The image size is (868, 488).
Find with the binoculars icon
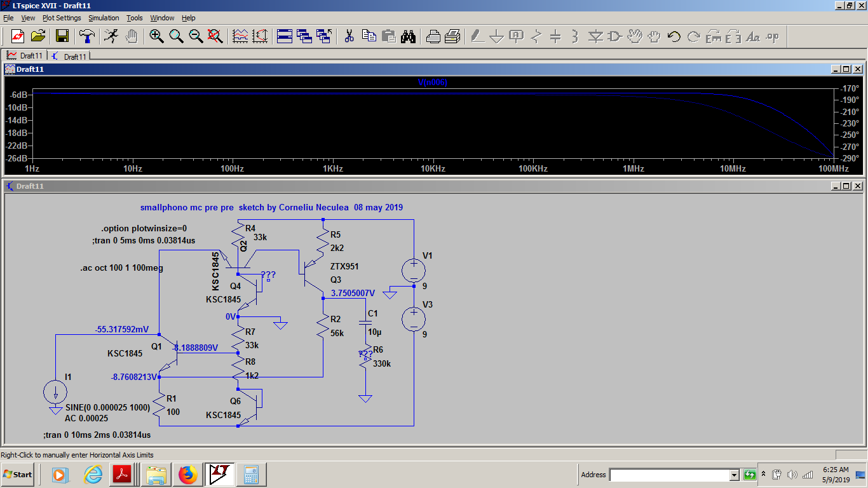pos(408,36)
